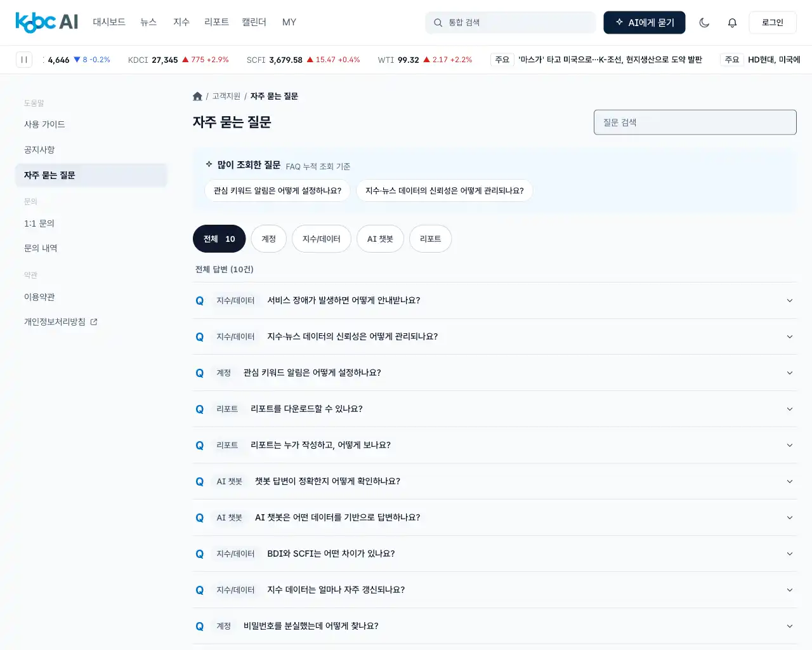Click the external link icon next to 개인정보처리방침
The height and width of the screenshot is (650, 812).
[x=94, y=322]
